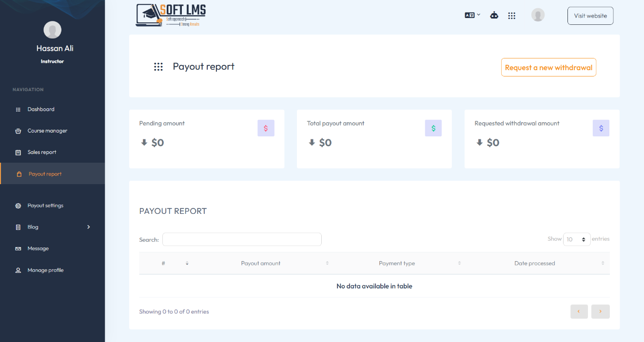Click the Manage profile person icon
This screenshot has height=342, width=644.
point(19,270)
